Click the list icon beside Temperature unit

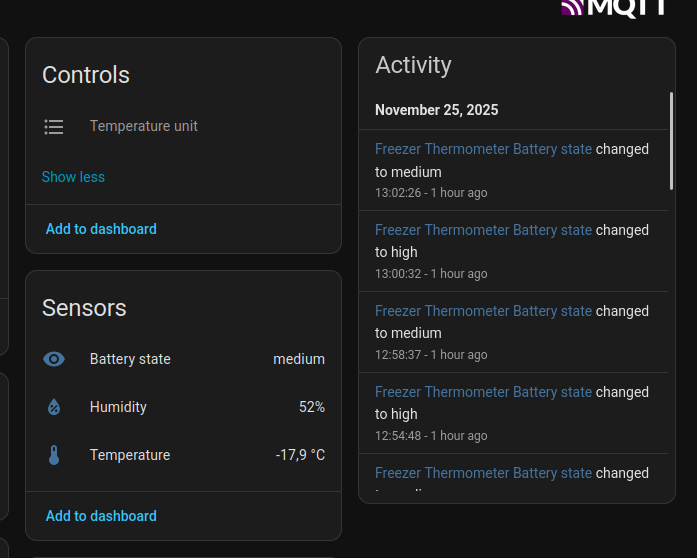click(54, 127)
